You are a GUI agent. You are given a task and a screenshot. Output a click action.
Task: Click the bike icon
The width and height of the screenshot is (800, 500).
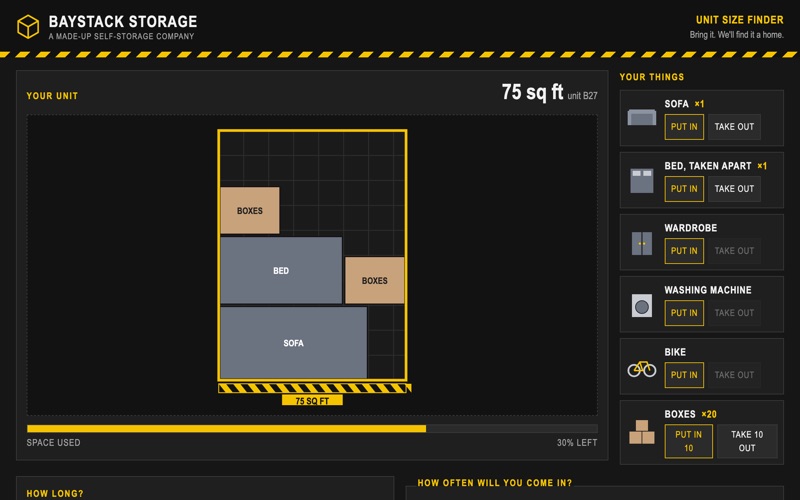(x=641, y=368)
